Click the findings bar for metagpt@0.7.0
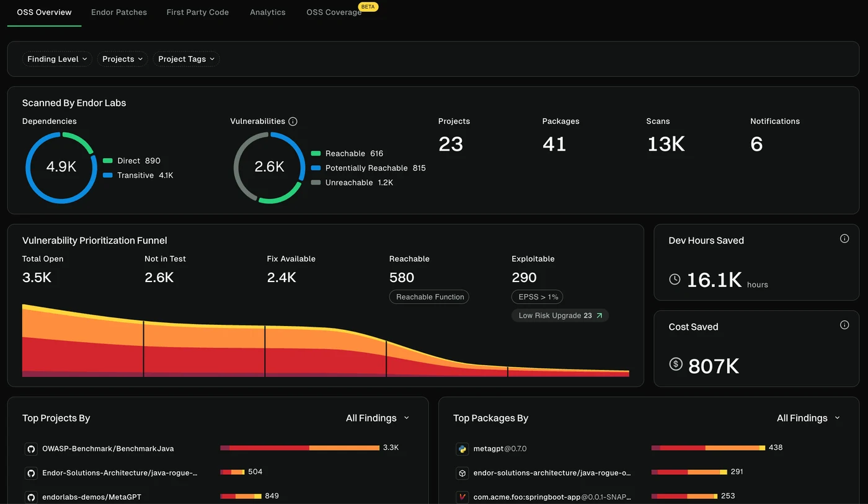 708,448
